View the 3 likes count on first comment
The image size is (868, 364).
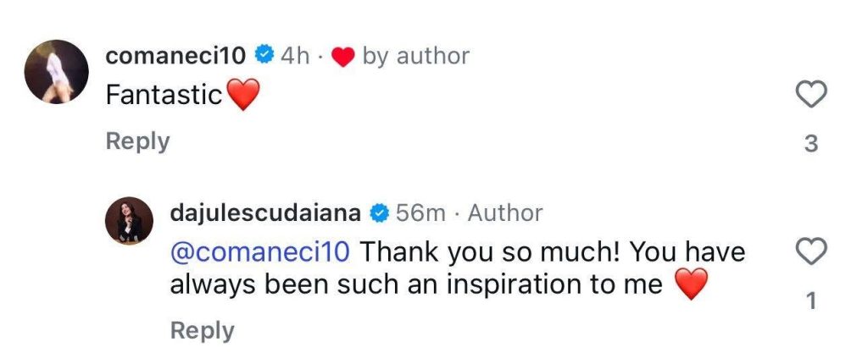point(811,145)
